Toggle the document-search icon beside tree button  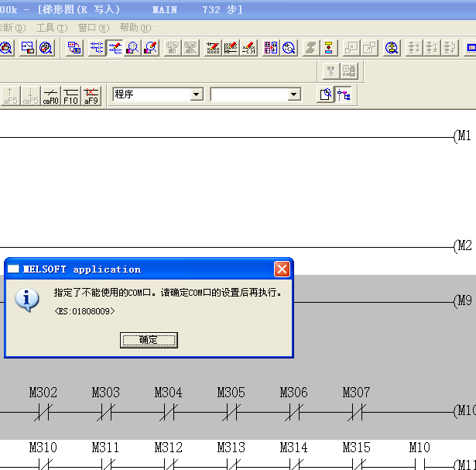326,94
